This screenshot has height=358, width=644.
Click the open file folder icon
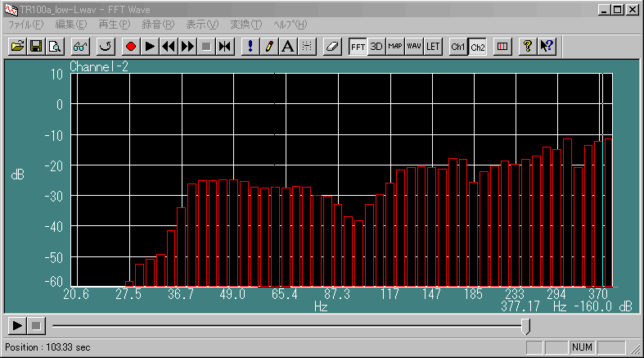click(16, 47)
